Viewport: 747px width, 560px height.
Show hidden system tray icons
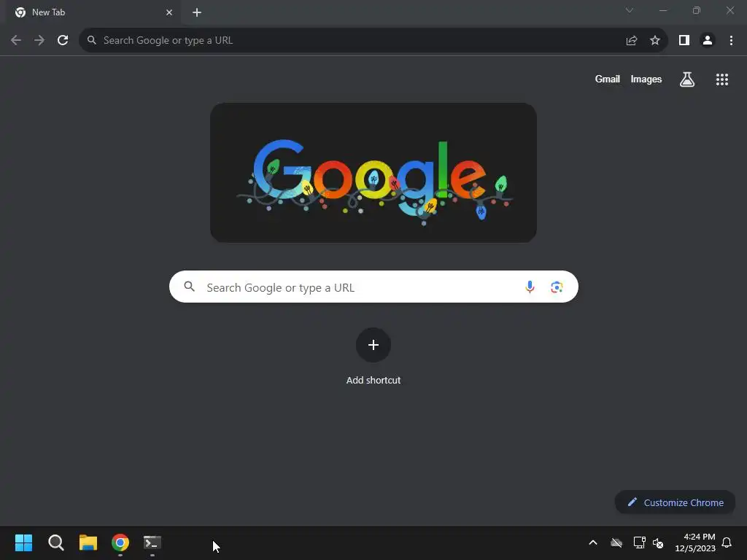click(x=593, y=542)
